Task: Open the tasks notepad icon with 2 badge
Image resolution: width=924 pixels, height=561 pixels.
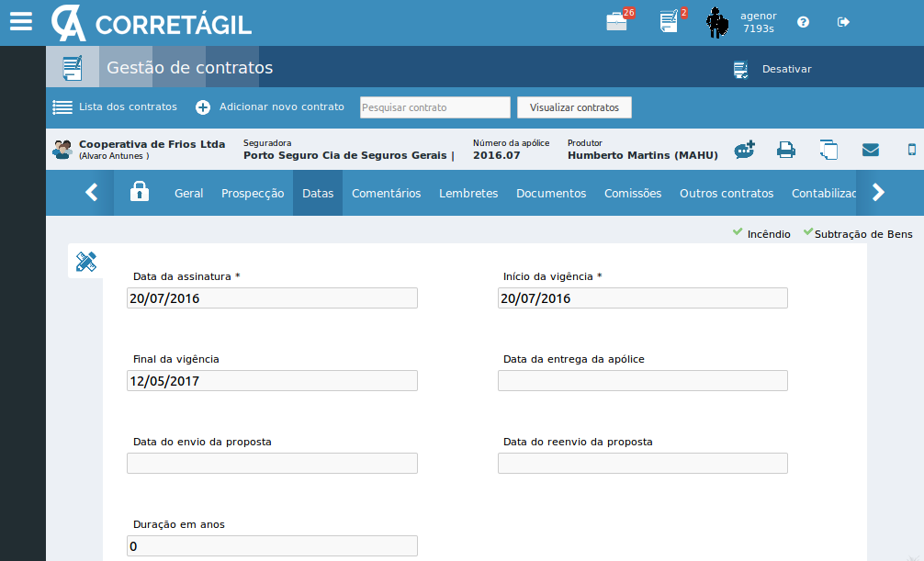Action: pyautogui.click(x=670, y=22)
